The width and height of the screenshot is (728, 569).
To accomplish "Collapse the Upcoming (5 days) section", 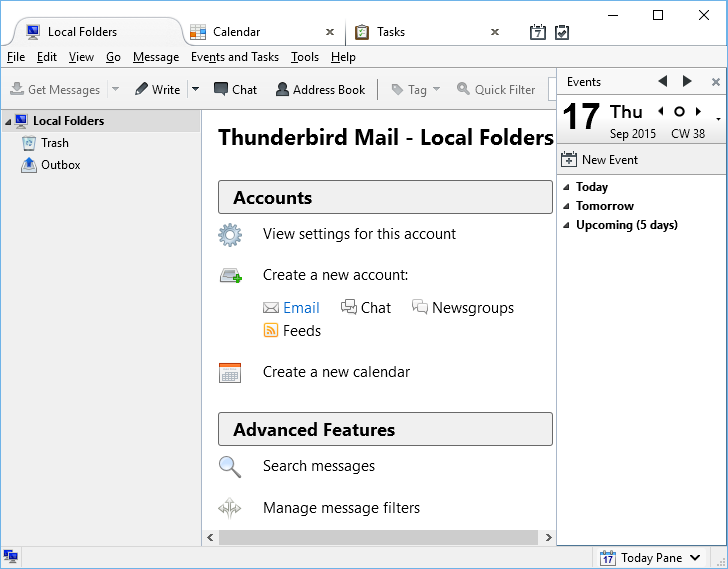I will click(x=566, y=226).
